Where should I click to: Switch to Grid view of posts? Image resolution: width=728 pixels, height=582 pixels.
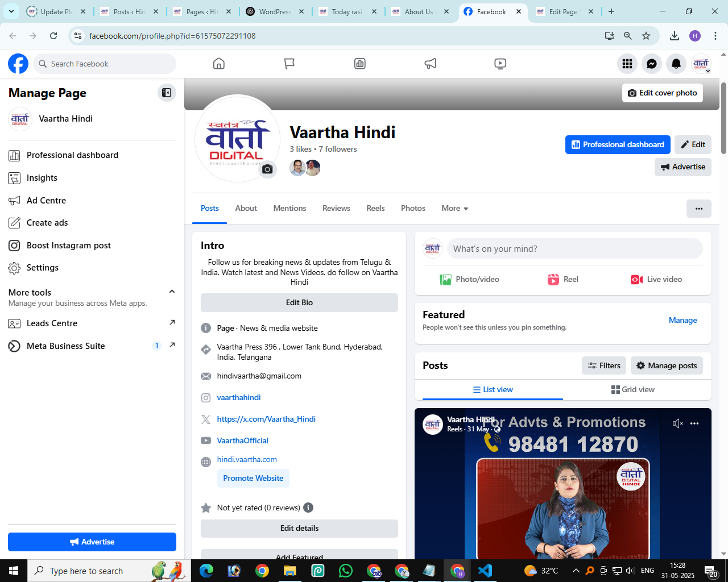click(632, 389)
